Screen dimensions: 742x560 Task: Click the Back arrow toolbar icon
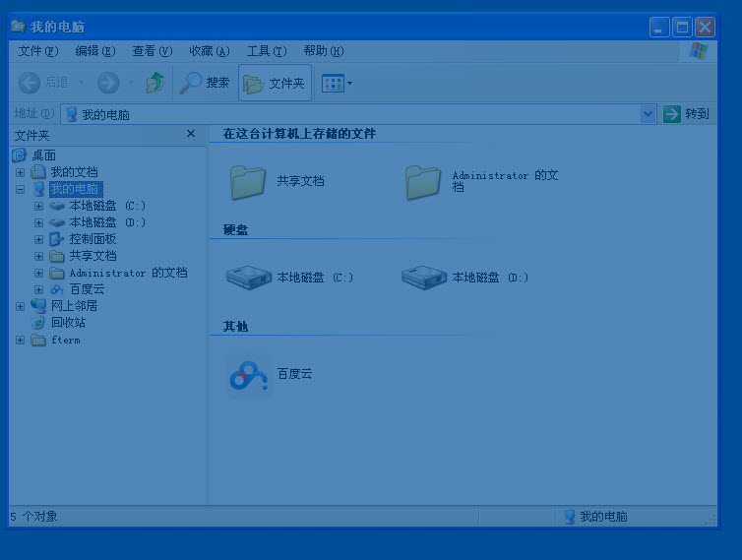[29, 83]
